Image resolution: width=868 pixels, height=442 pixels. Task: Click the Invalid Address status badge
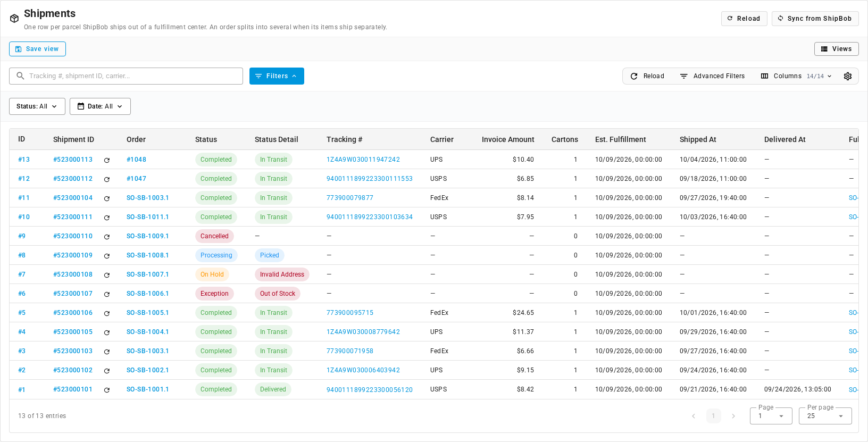282,274
